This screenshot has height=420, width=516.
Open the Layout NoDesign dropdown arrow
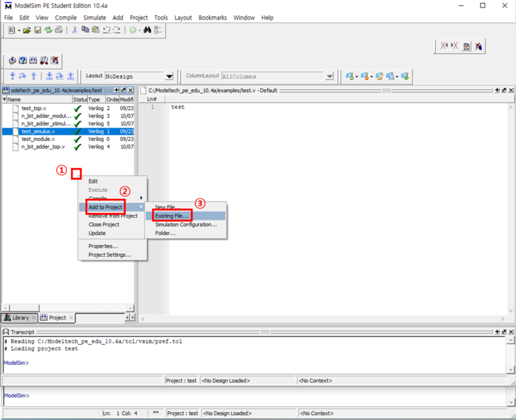(169, 76)
